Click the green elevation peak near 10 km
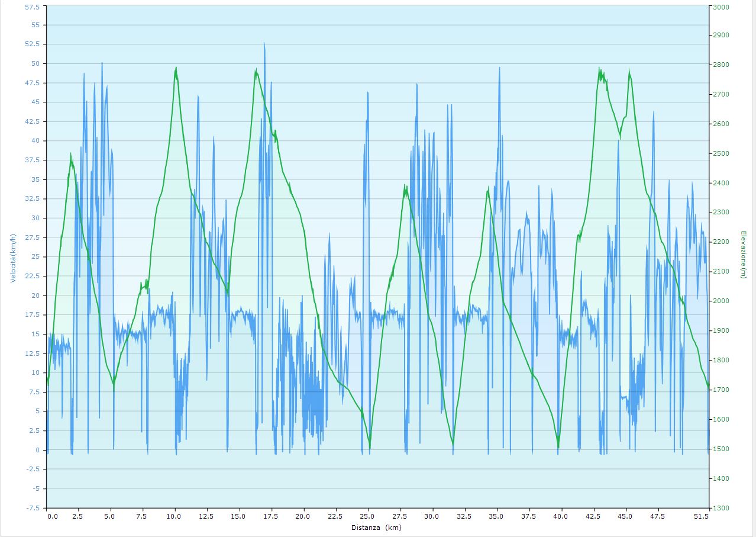Screen dimensions: 756x537 [x=176, y=69]
